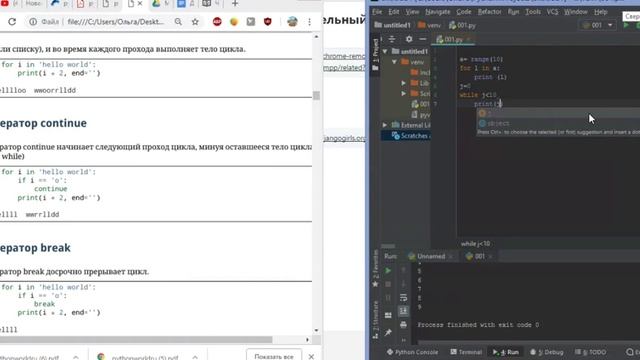Click the grey square extension icon

[251, 22]
